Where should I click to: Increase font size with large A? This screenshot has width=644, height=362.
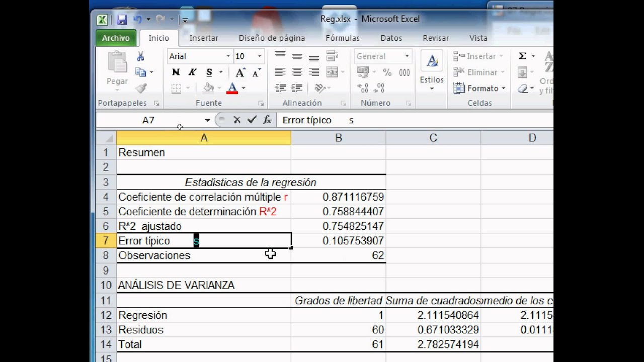coord(240,72)
